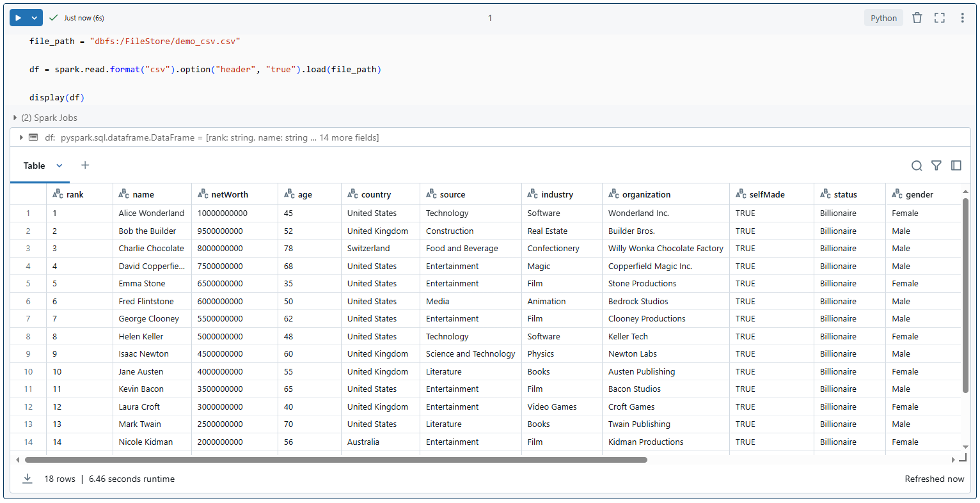Click the display(df) code line

point(57,97)
